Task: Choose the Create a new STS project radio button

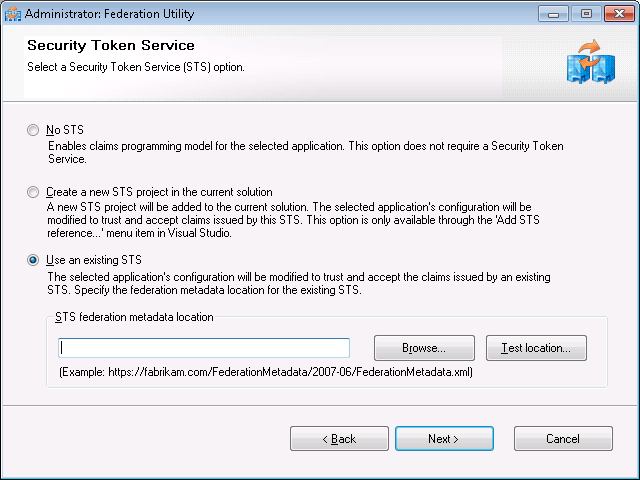Action: point(35,192)
